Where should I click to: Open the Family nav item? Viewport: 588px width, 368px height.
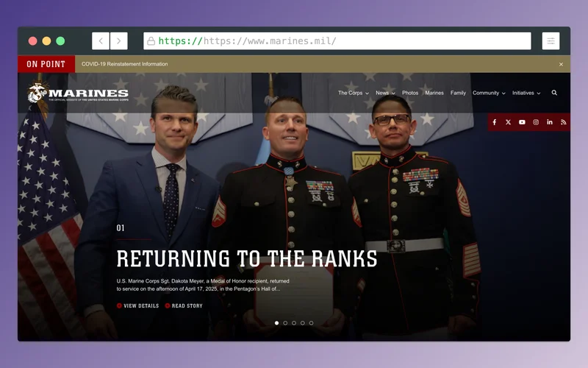458,93
